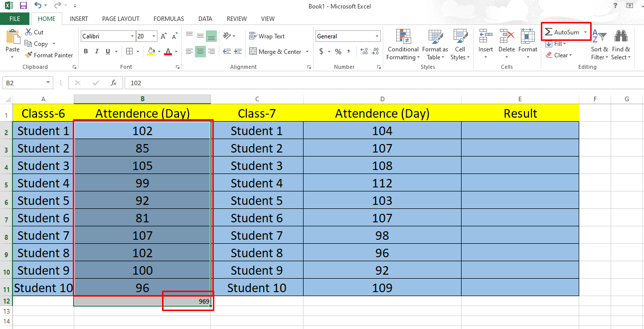Screen dimensions: 644x329
Task: Toggle Bottom Align
Action: click(211, 36)
